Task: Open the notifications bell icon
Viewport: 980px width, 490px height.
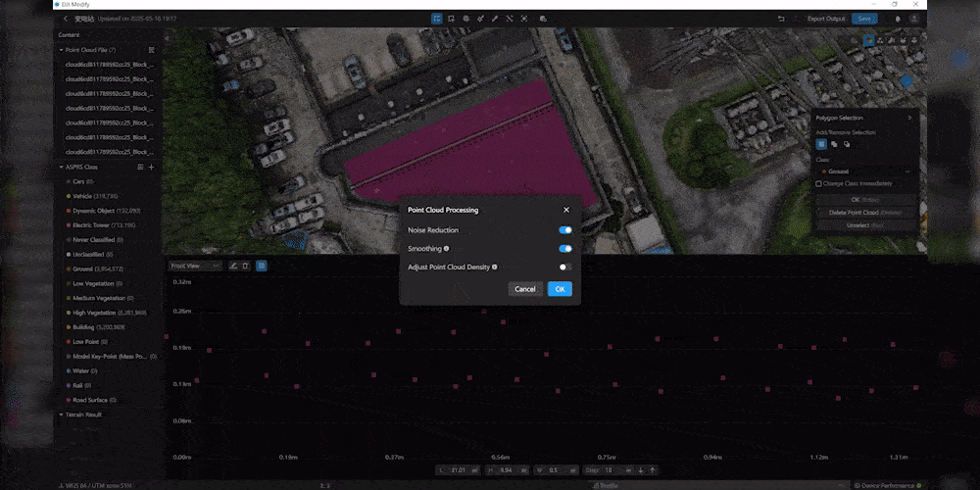Action: coord(898,19)
